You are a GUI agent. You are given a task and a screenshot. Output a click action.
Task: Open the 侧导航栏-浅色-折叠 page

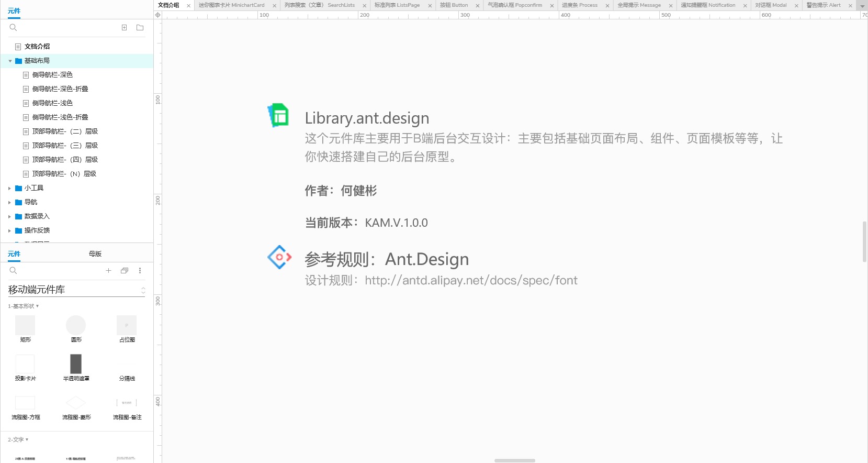[x=60, y=117]
